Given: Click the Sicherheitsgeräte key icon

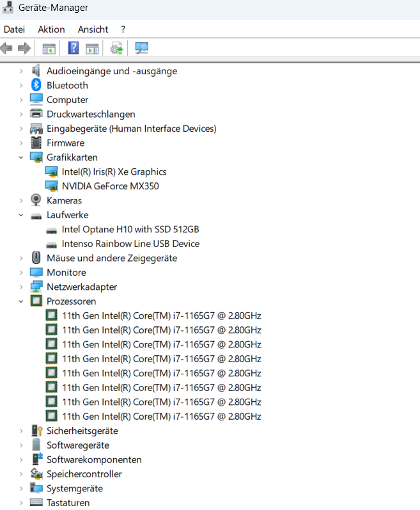Looking at the screenshot, I should (x=36, y=431).
